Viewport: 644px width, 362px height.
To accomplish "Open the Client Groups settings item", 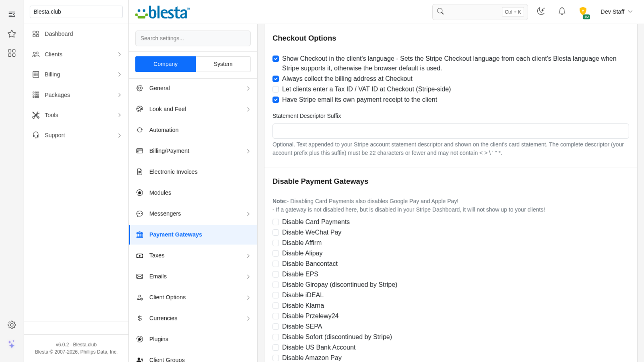I will (x=193, y=359).
